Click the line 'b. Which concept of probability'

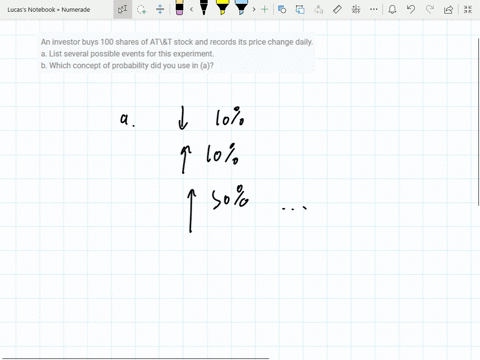[x=127, y=65]
